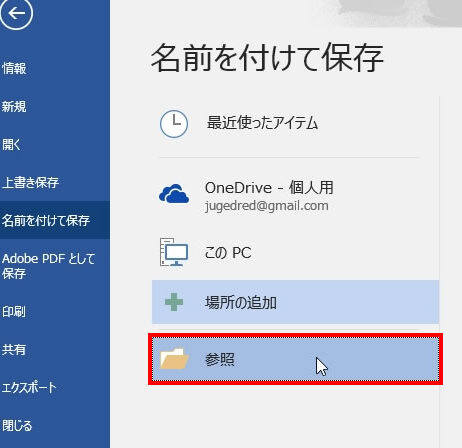The image size is (462, 448).
Task: Click the folder icon beside 参照
Action: coord(174,359)
